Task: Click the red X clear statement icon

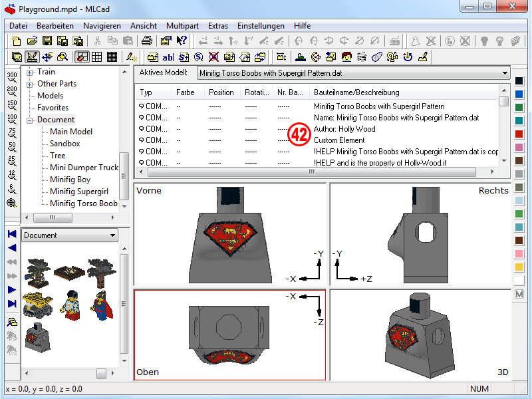Action: point(213,57)
